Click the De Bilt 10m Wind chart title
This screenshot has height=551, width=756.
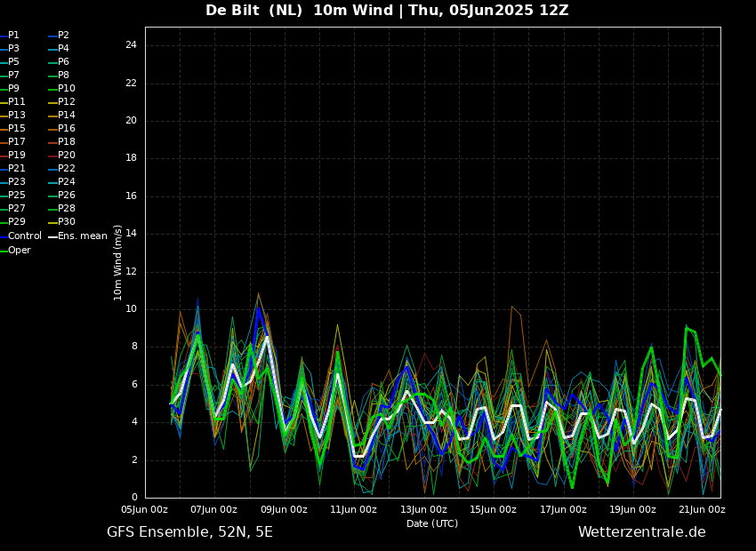[x=387, y=11]
